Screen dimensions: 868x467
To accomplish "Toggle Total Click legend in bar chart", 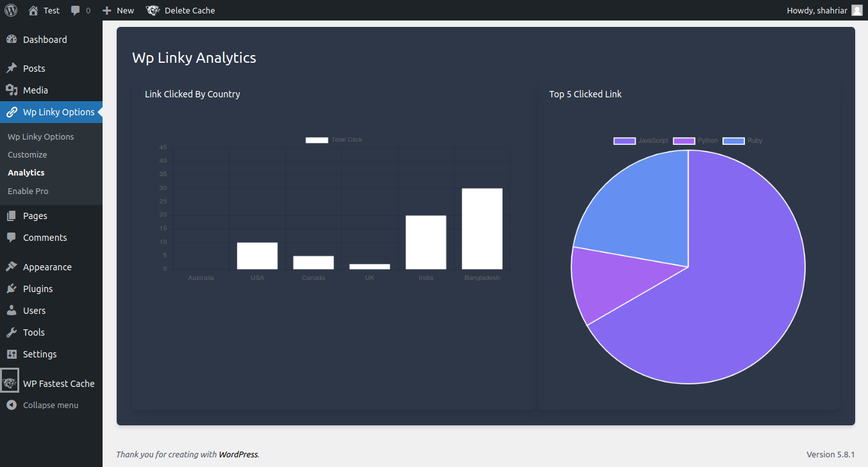I will pyautogui.click(x=334, y=140).
